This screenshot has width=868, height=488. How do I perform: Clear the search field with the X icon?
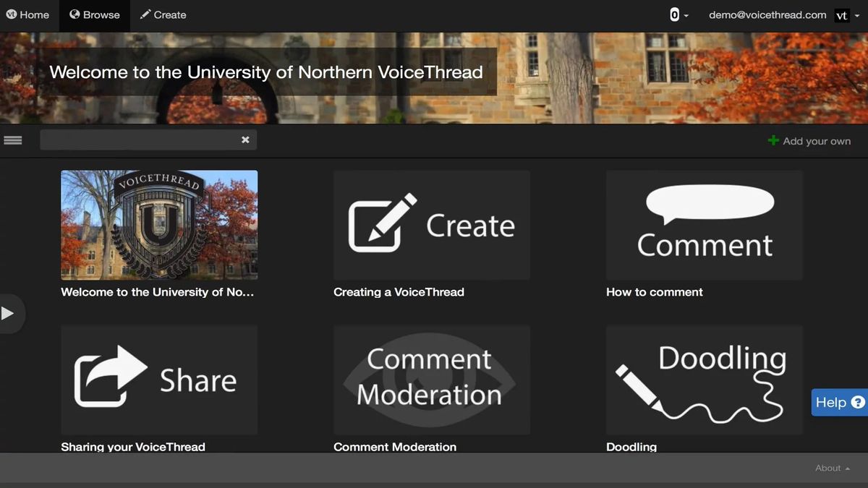245,140
